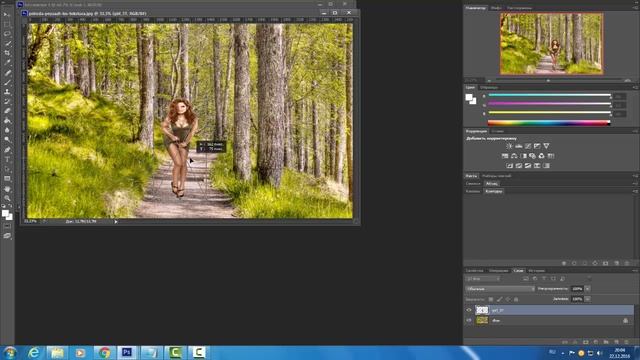
Task: Switch to the Образцы swatches tab
Action: pyautogui.click(x=489, y=87)
